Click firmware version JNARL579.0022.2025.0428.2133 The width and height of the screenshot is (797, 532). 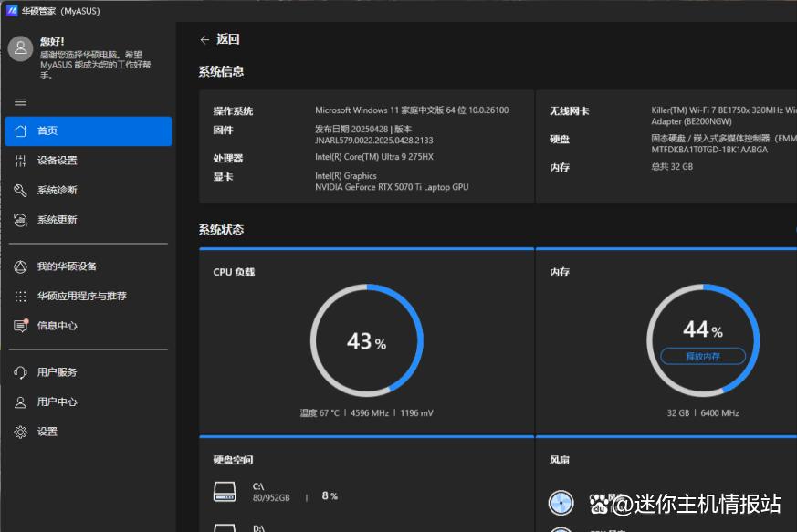pos(374,141)
